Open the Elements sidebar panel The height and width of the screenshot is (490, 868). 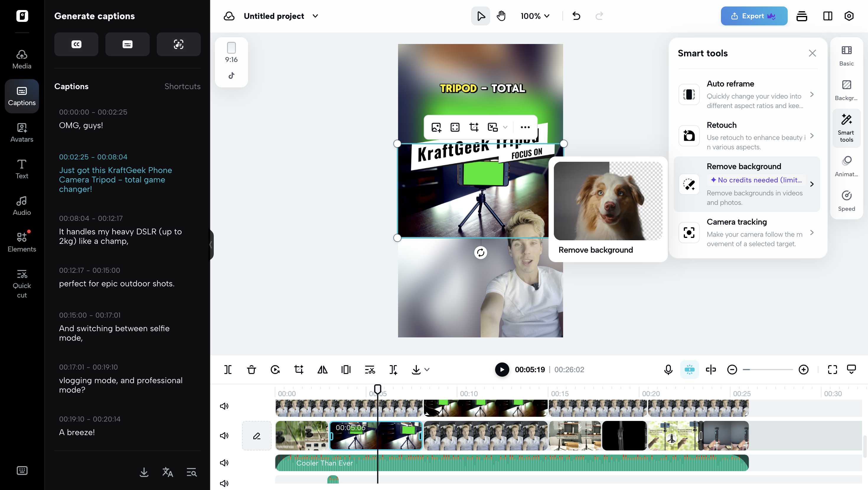coord(22,241)
